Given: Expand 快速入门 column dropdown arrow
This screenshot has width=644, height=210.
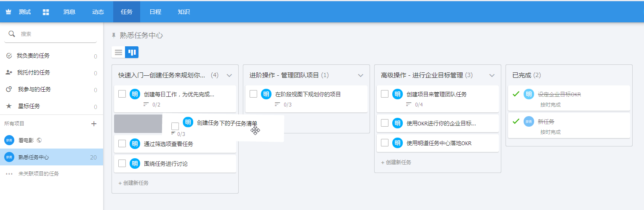Looking at the screenshot, I should pyautogui.click(x=229, y=76).
